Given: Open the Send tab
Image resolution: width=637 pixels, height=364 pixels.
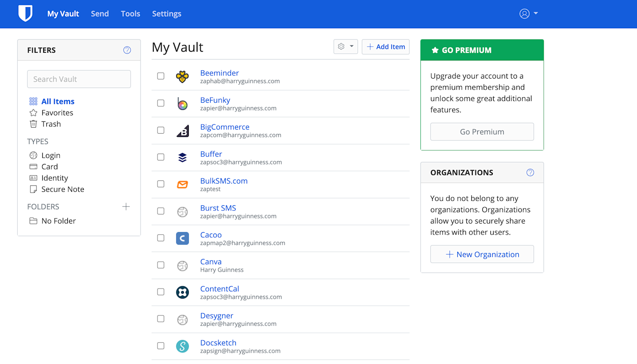Looking at the screenshot, I should click(100, 14).
